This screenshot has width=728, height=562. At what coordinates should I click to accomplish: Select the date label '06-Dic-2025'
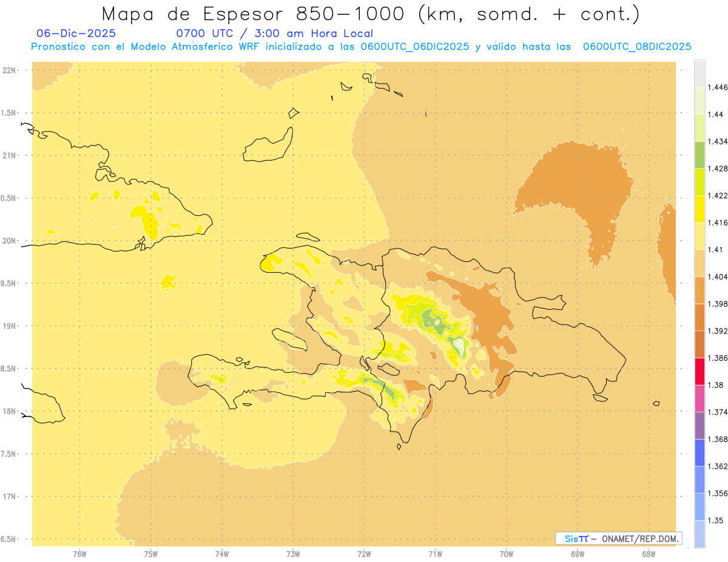tap(76, 33)
